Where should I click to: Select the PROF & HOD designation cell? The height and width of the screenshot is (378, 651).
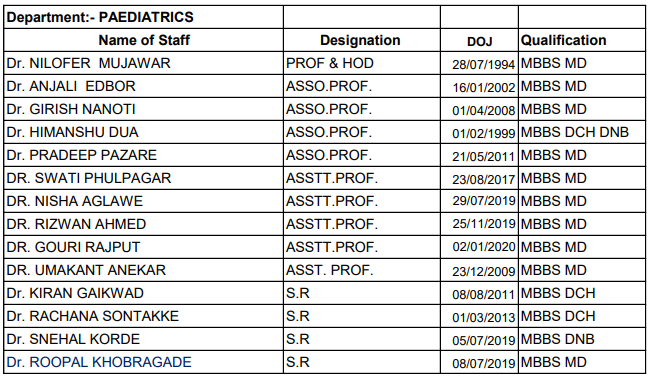(362, 63)
